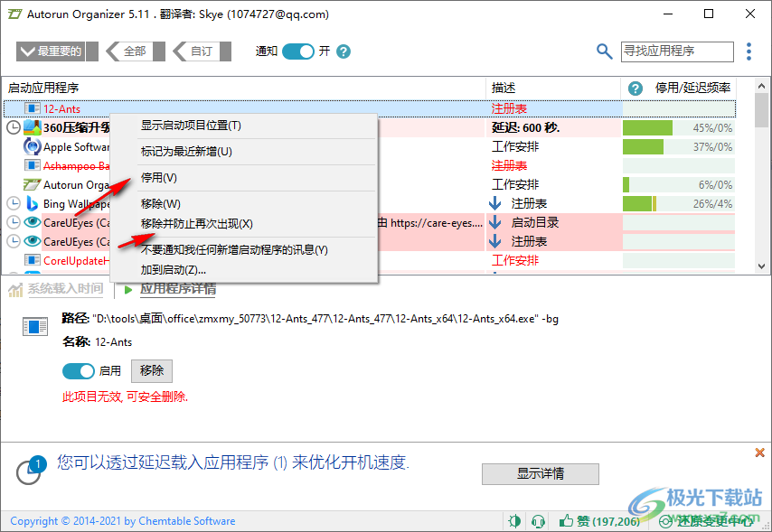Click the red 此项目无效, 可安全删除. warning text
This screenshot has height=532, width=772.
tap(125, 397)
